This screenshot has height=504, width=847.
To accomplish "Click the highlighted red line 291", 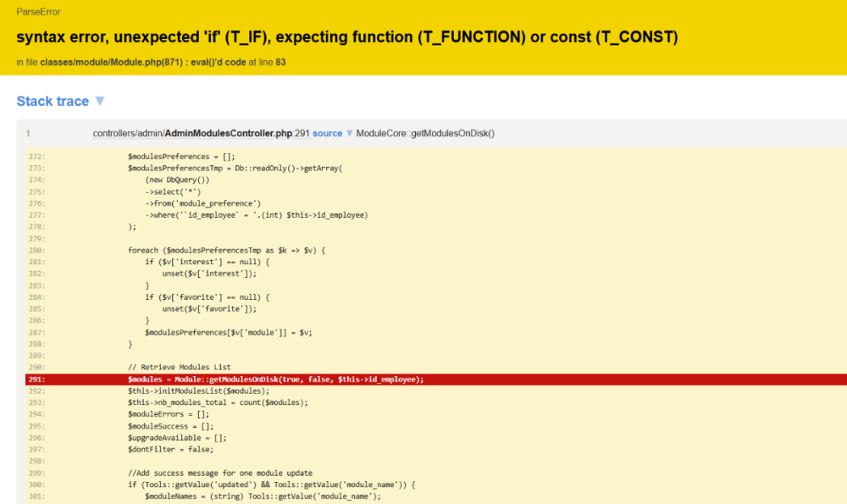I will pos(275,379).
